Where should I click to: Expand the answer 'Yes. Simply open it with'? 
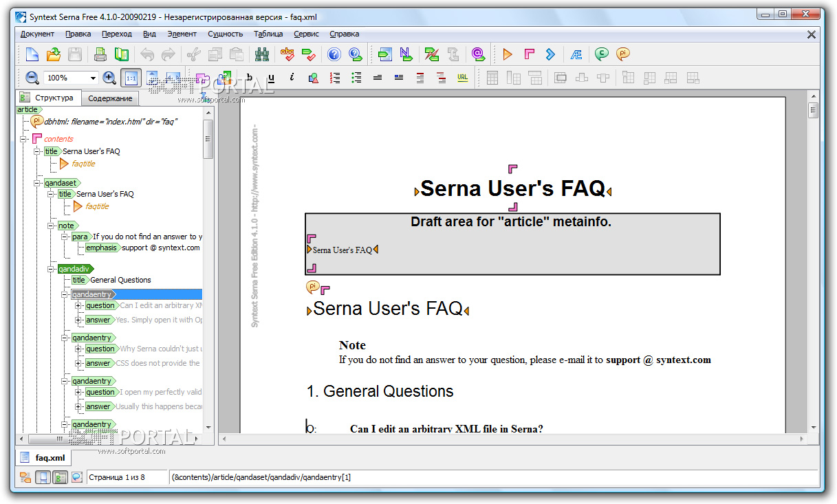(x=78, y=320)
